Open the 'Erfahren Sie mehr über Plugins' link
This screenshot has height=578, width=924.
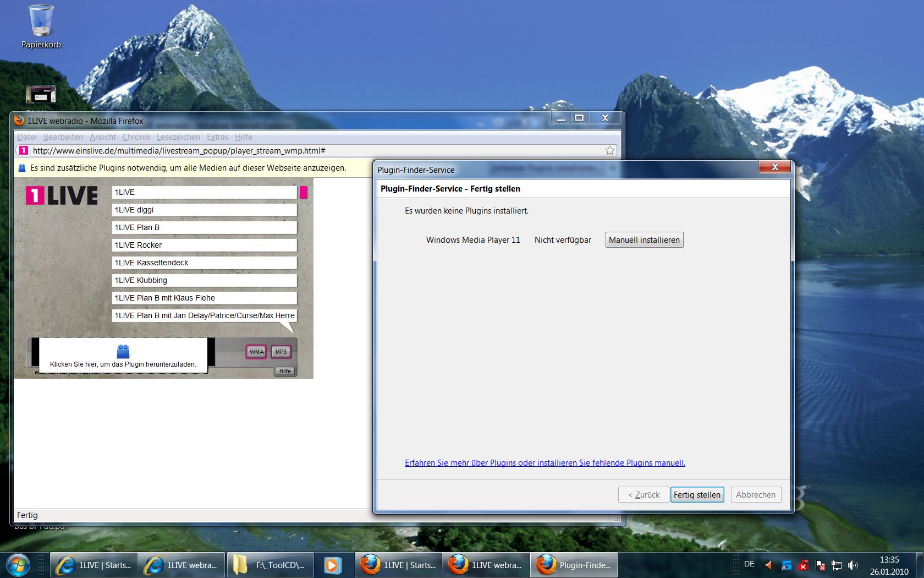pyautogui.click(x=545, y=463)
